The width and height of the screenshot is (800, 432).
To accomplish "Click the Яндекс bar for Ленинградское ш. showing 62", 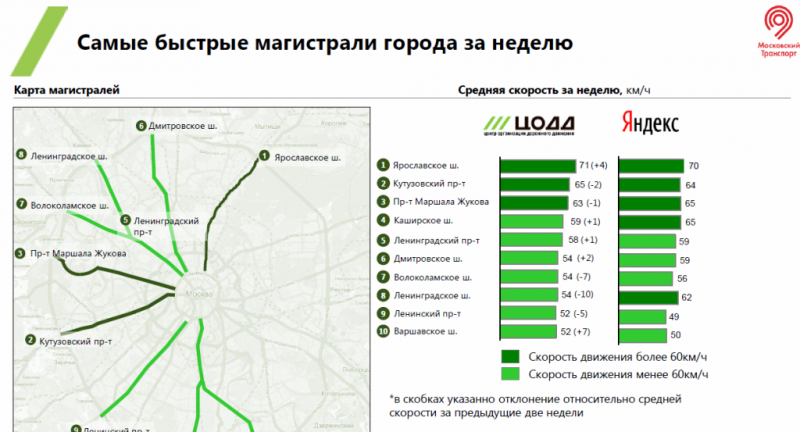I will click(x=648, y=297).
